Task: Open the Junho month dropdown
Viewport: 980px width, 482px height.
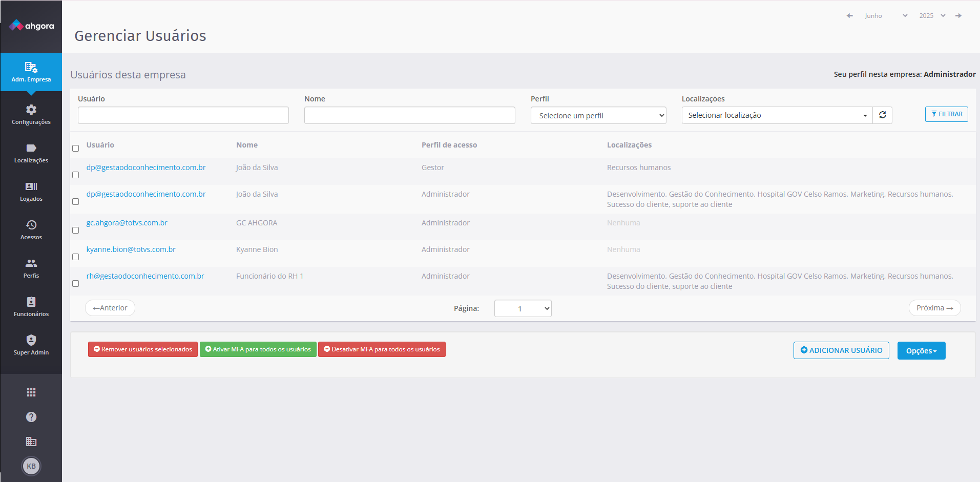Action: (886, 16)
